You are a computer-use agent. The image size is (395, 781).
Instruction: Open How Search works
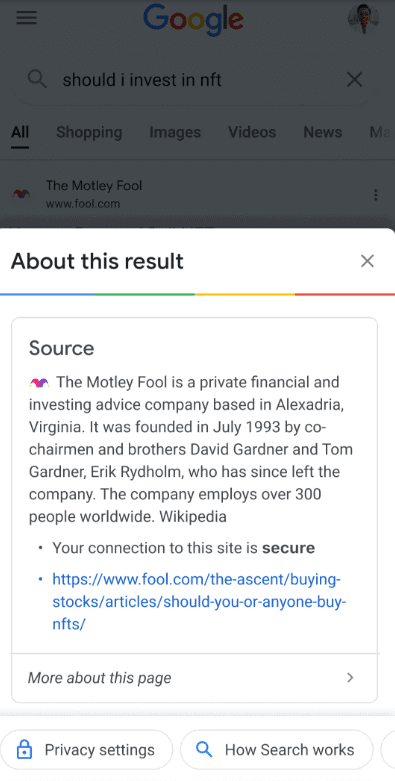tap(276, 750)
